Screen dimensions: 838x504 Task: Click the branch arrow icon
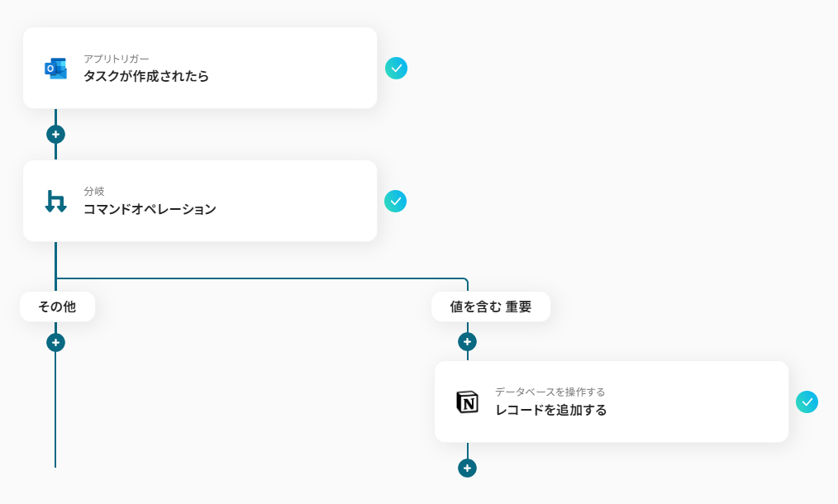[x=55, y=202]
